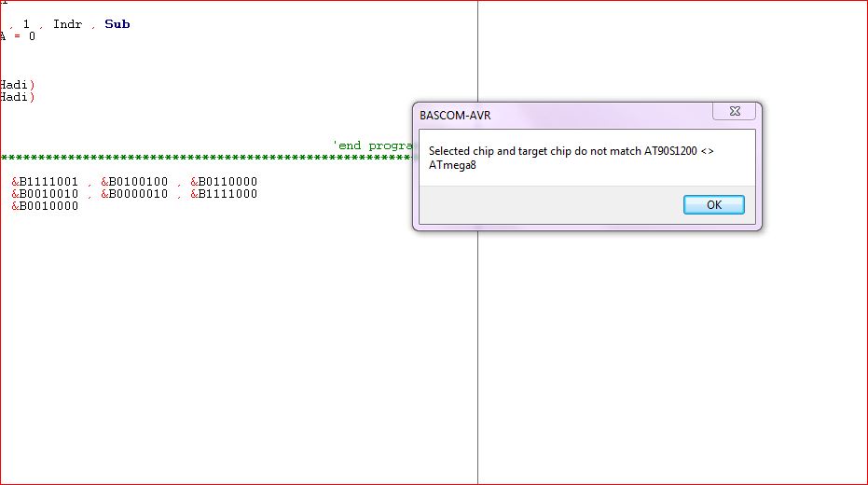Click the &B0100100 binary value
This screenshot has height=485, width=868.
tap(134, 182)
